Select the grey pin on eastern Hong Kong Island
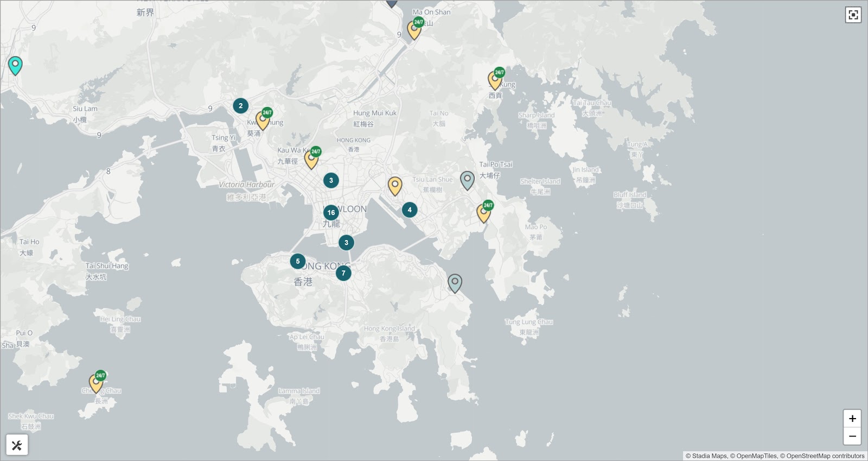 [455, 283]
